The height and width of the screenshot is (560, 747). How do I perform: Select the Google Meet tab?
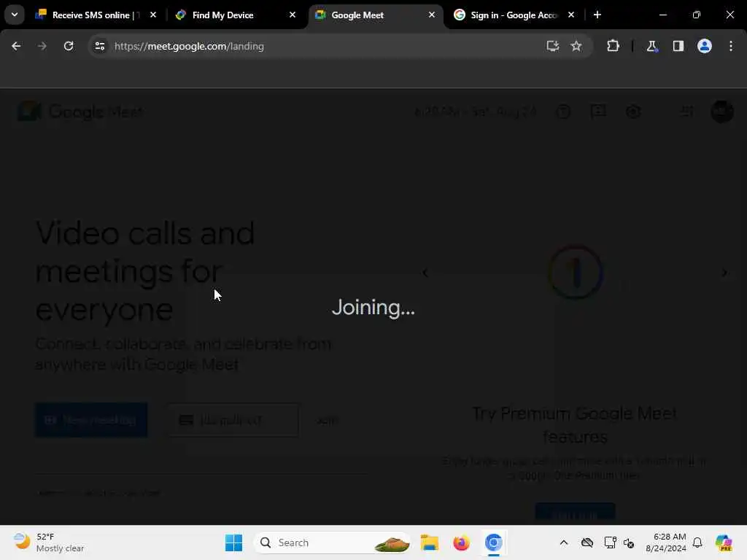[x=375, y=15]
